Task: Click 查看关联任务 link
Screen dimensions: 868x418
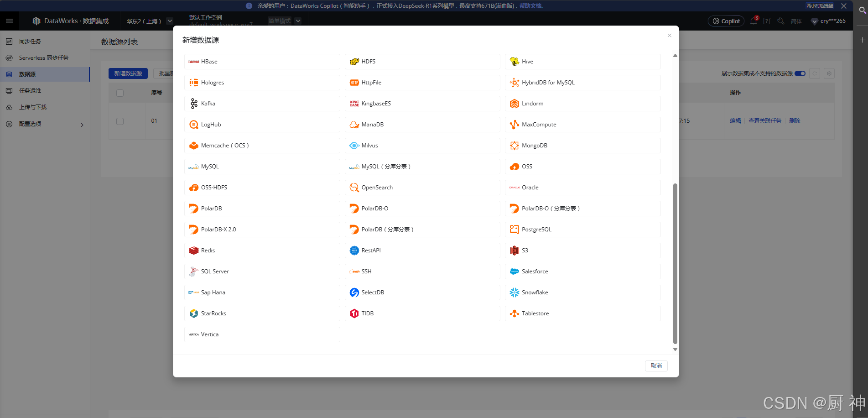Action: pyautogui.click(x=765, y=121)
